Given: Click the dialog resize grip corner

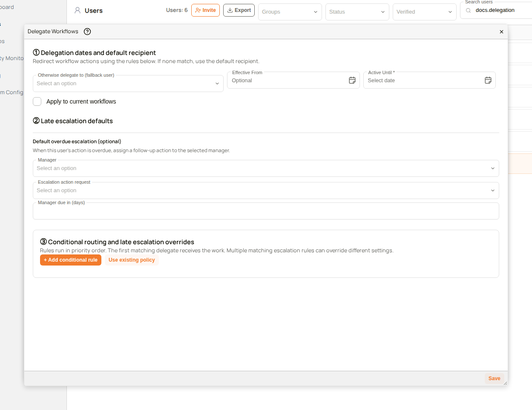Looking at the screenshot, I should point(505,384).
